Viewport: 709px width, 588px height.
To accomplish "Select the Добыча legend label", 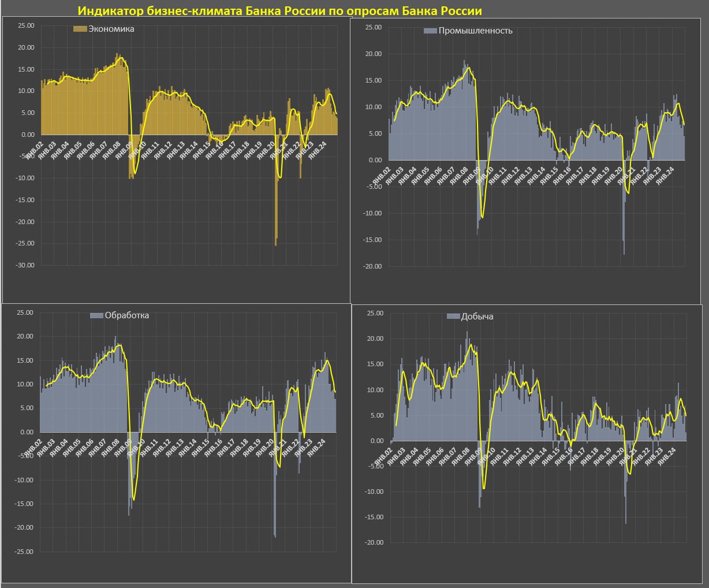I will [x=477, y=317].
